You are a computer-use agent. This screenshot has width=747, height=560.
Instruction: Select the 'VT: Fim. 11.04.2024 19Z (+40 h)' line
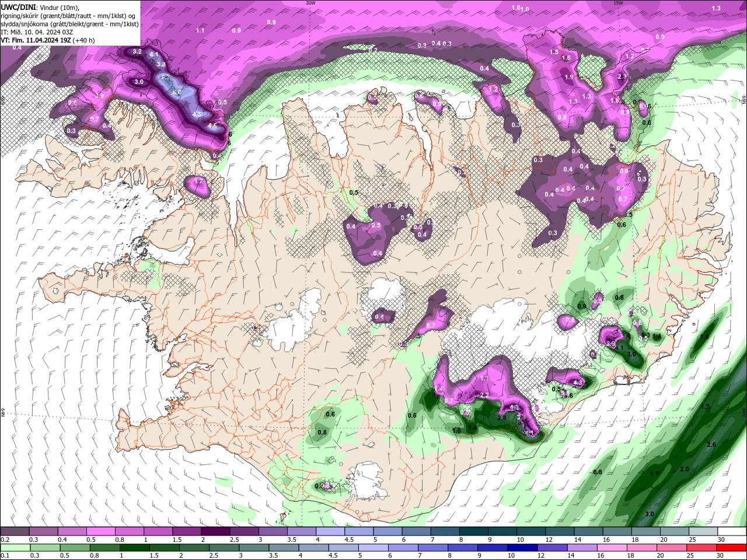[48, 40]
